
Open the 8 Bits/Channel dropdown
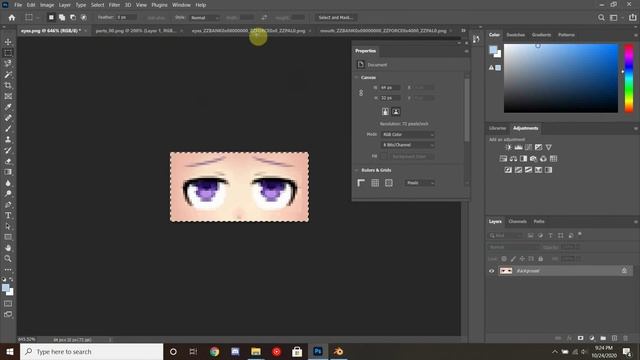click(x=408, y=145)
